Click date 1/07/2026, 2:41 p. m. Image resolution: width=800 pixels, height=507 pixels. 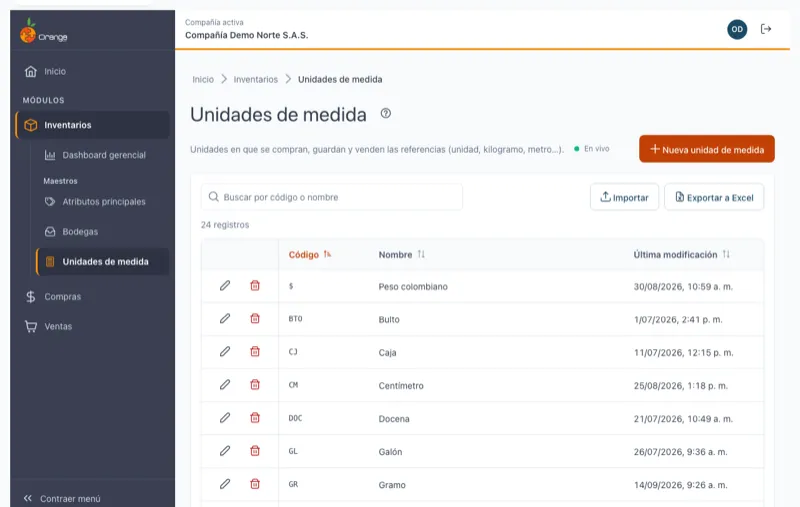pos(678,320)
